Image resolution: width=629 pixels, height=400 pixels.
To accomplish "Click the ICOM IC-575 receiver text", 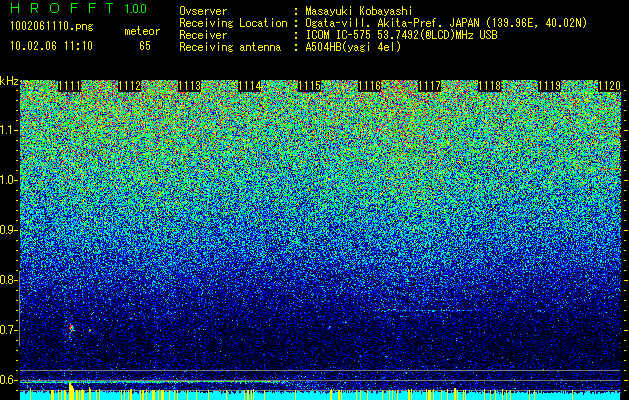I will coord(401,35).
